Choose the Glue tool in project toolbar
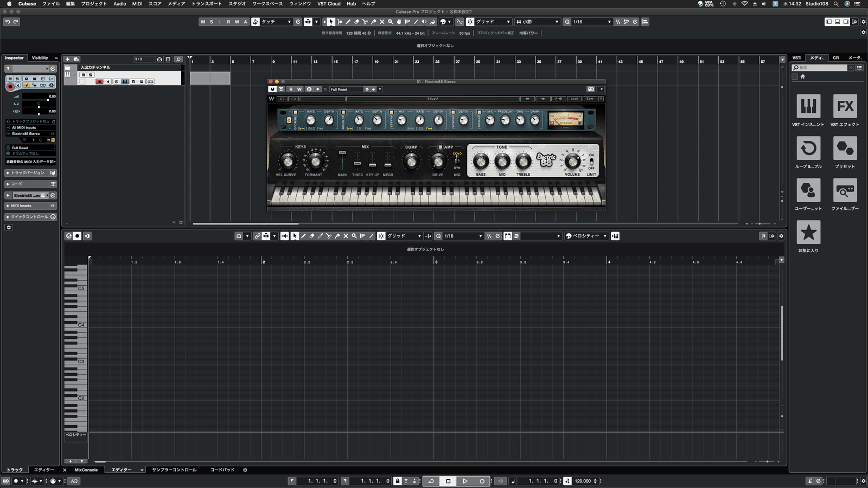 point(374,22)
